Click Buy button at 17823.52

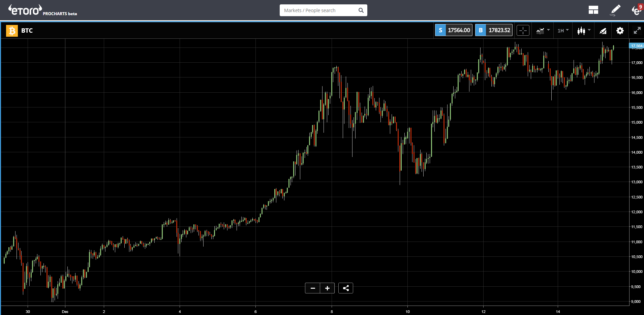pyautogui.click(x=494, y=30)
